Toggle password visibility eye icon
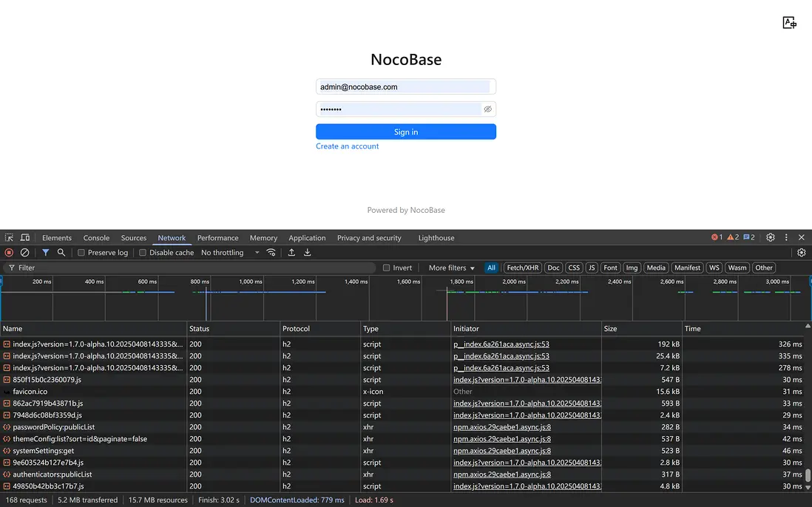 click(487, 109)
